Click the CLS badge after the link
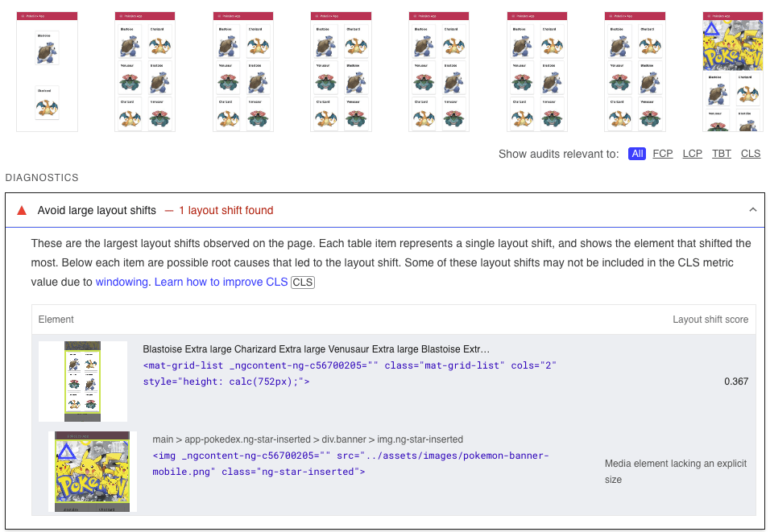 point(303,282)
